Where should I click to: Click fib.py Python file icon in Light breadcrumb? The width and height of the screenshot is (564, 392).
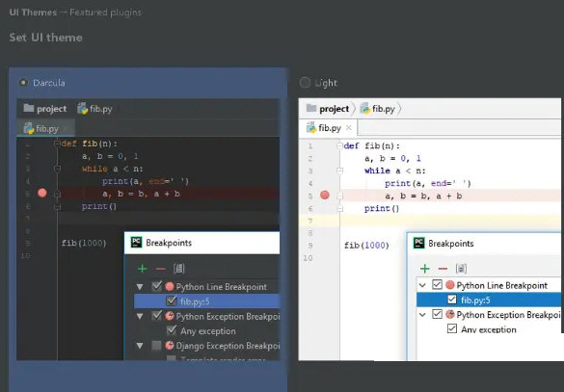pos(364,108)
